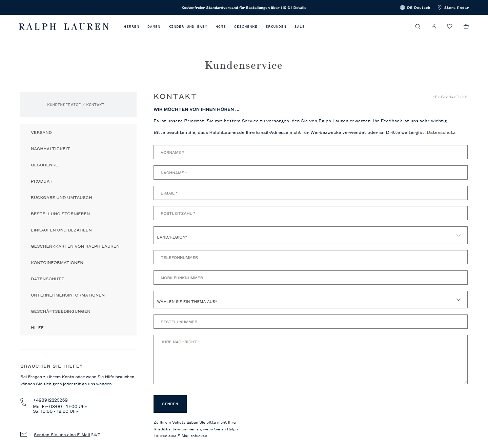The width and height of the screenshot is (488, 448).
Task: Open the shopping bag icon
Action: point(466,26)
